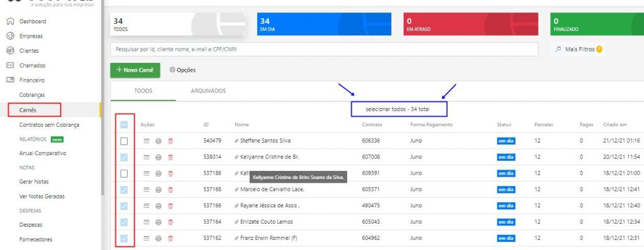
Task: Print the carnê of Steffane Santos Silva
Action: click(158, 141)
